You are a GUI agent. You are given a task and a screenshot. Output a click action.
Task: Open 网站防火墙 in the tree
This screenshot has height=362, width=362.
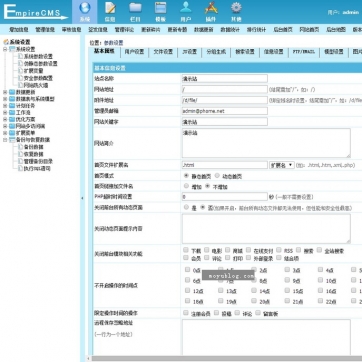coord(36,85)
